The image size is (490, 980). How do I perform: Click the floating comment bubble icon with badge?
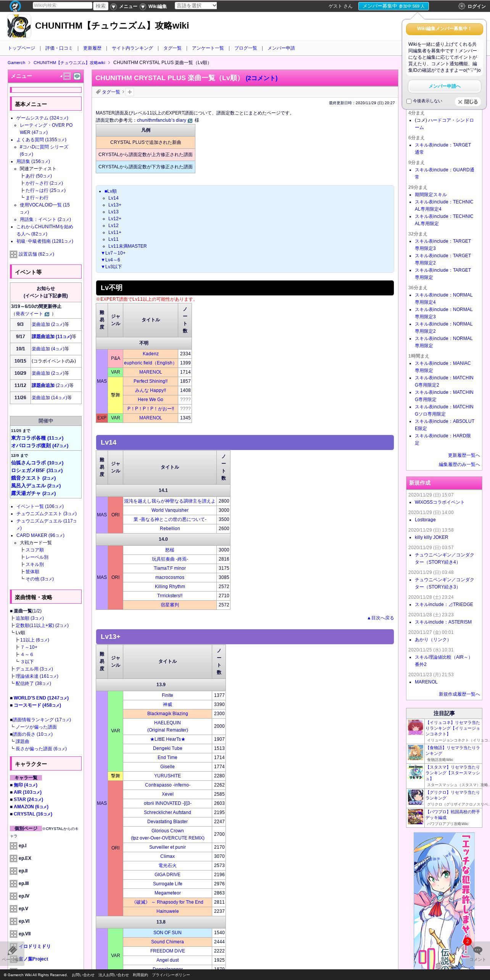(x=477, y=950)
